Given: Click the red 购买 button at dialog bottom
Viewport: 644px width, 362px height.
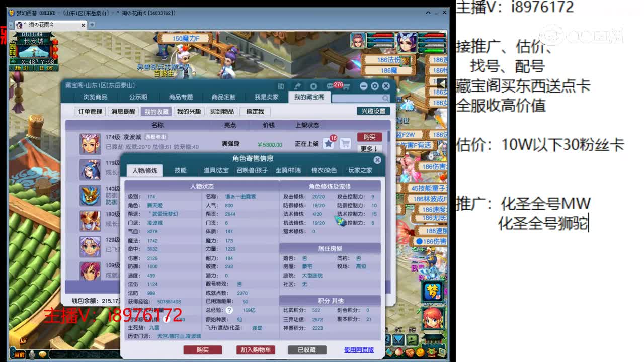Looking at the screenshot, I should click(203, 350).
